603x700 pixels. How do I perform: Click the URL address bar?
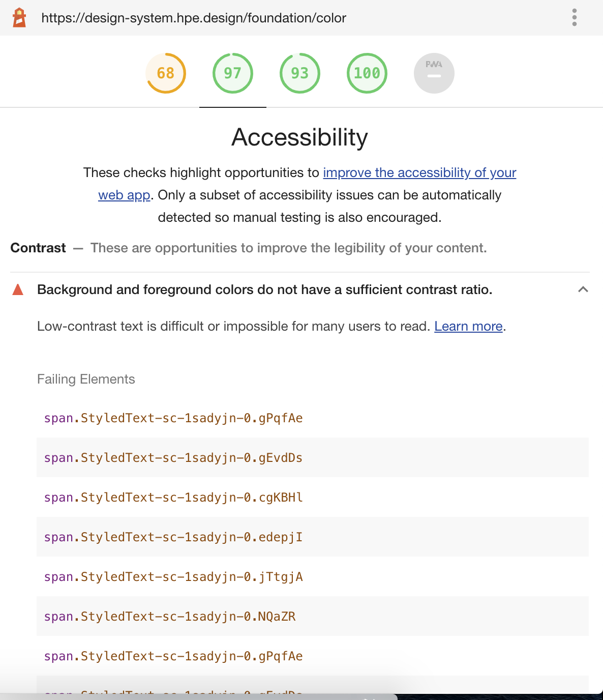(195, 18)
